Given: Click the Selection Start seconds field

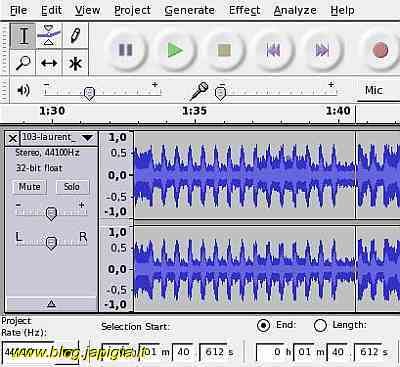Looking at the screenshot, I should coord(183,352).
